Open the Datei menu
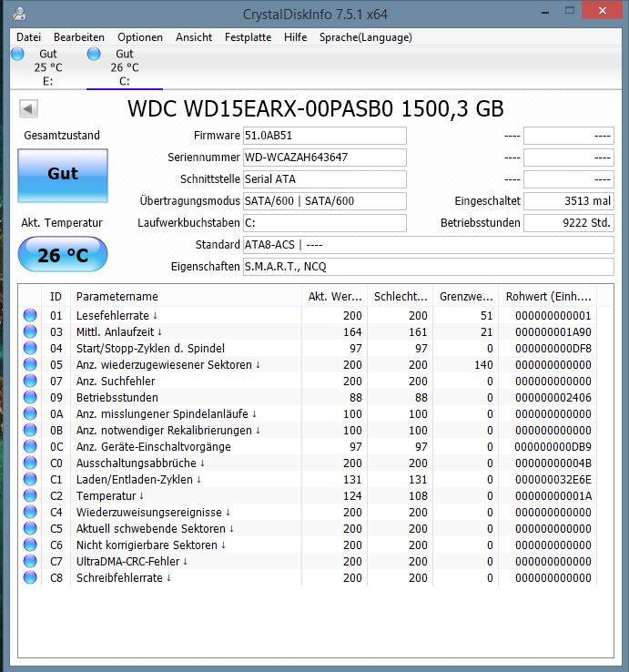Screen dimensions: 629x672 (28, 37)
